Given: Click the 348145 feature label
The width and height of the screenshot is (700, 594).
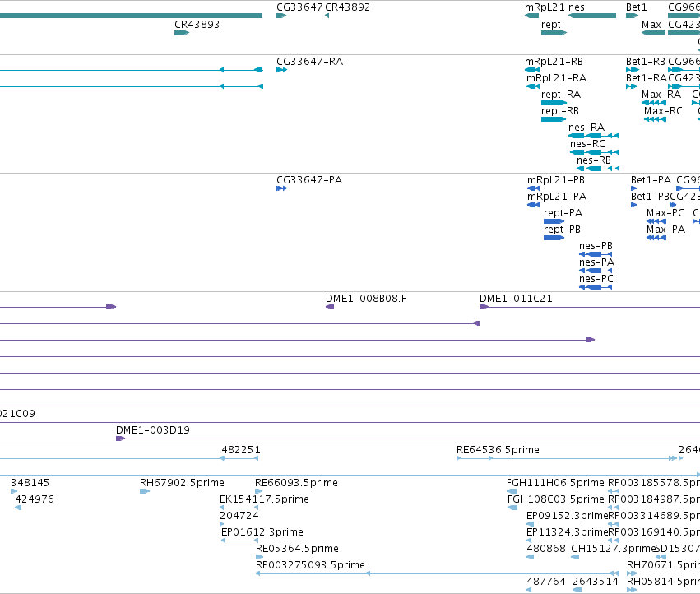Looking at the screenshot, I should point(30,483).
